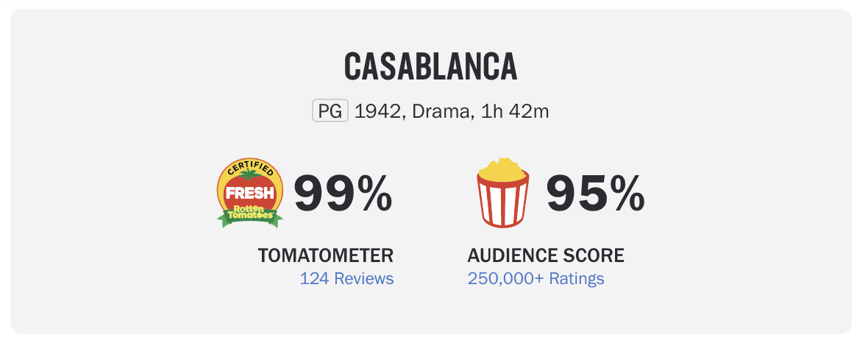Click the green Rotten Tomatoes ribbon banner

click(249, 214)
